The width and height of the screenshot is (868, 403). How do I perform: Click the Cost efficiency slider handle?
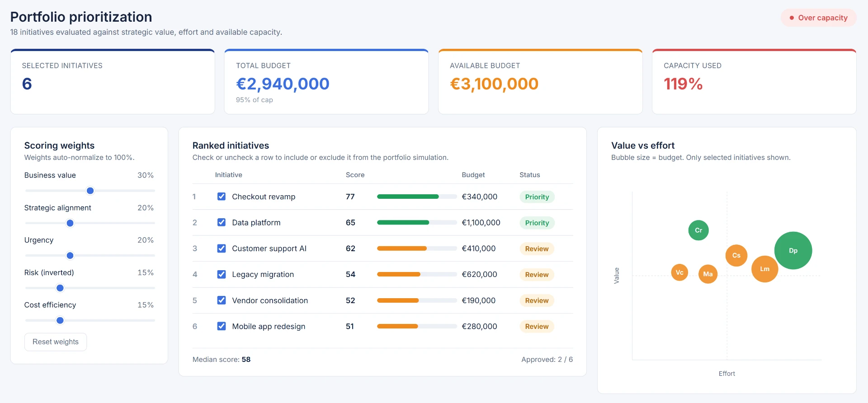pos(60,320)
